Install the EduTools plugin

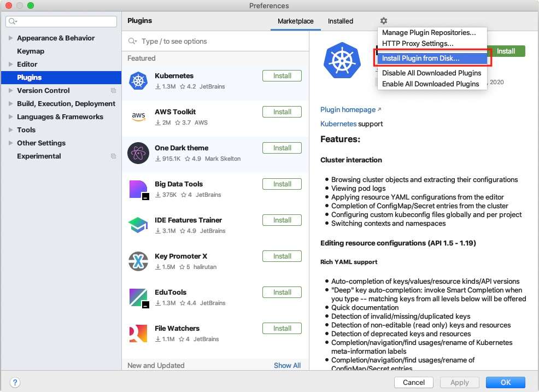pyautogui.click(x=282, y=292)
